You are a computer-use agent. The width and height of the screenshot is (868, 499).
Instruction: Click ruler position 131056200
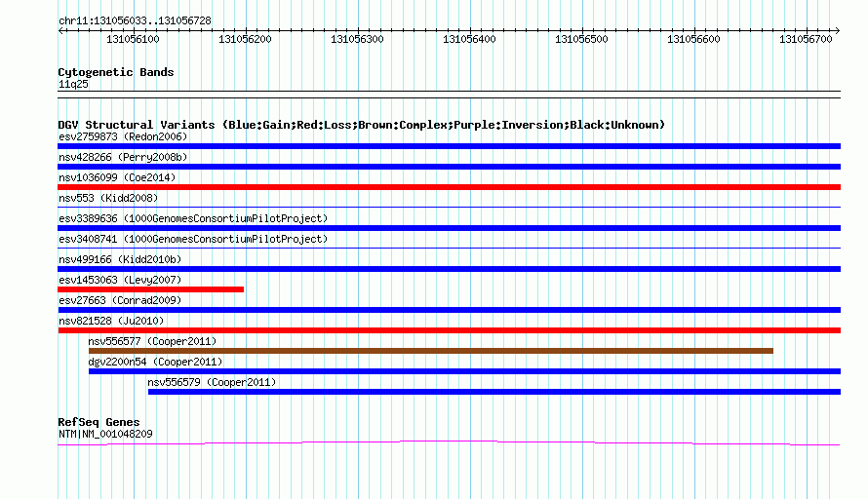coord(245,39)
